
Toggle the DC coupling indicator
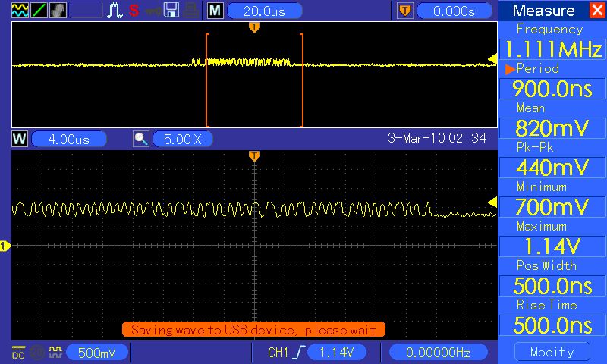18,353
